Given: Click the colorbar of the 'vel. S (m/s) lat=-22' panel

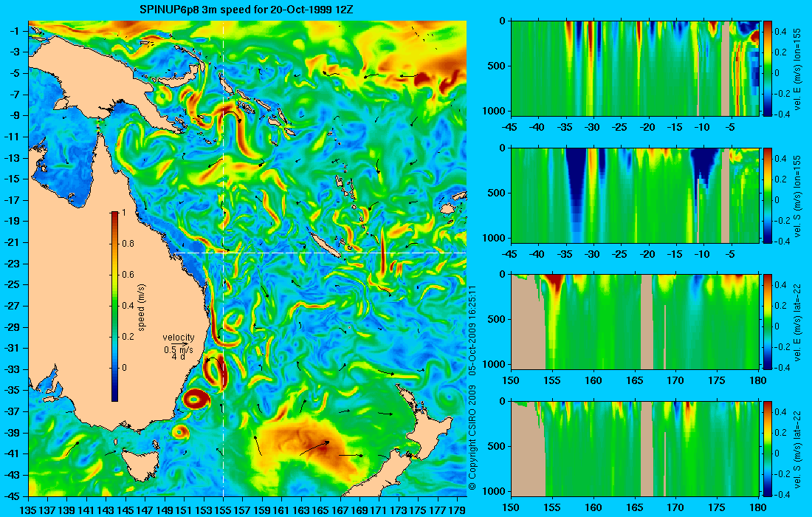Looking at the screenshot, I should [x=768, y=448].
